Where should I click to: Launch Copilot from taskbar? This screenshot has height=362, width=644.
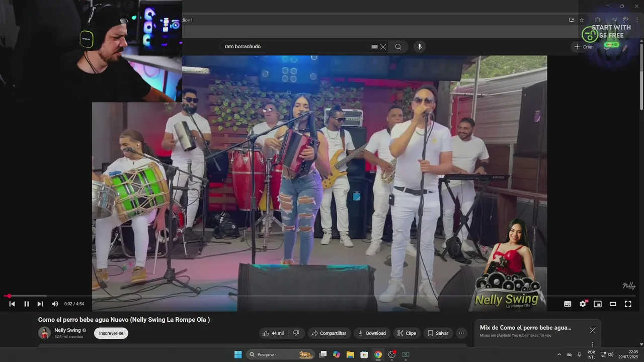pos(337,354)
